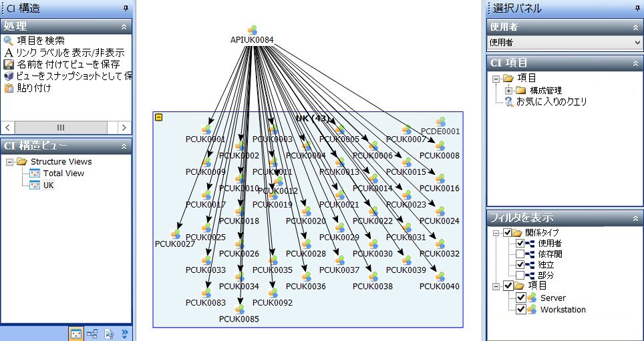This screenshot has height=341, width=644.
Task: Click the save view with name icon
Action: click(9, 65)
